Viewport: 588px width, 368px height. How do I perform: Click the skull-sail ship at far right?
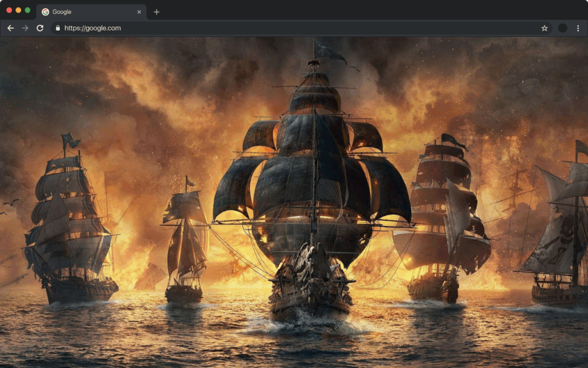pyautogui.click(x=560, y=241)
